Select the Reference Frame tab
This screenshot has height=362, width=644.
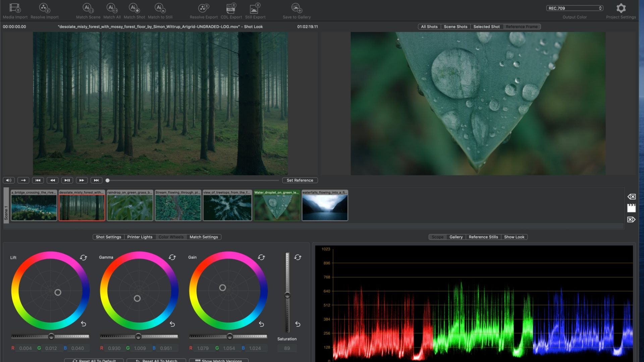click(x=522, y=26)
